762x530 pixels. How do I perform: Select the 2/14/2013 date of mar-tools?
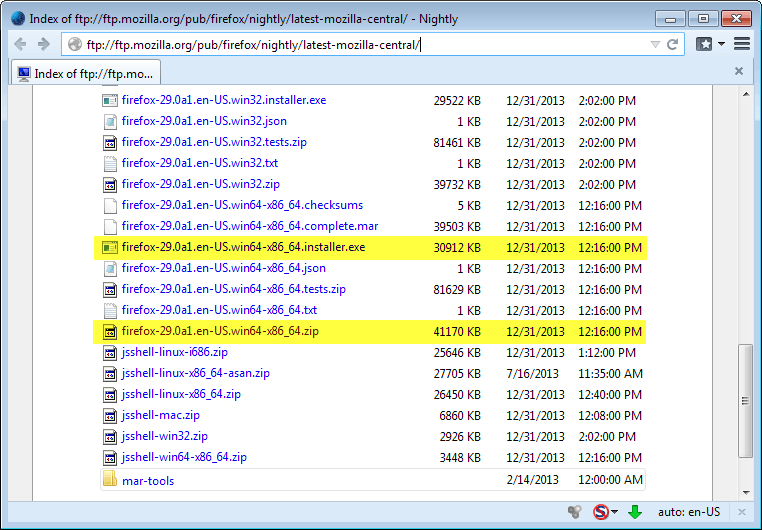[x=532, y=480]
